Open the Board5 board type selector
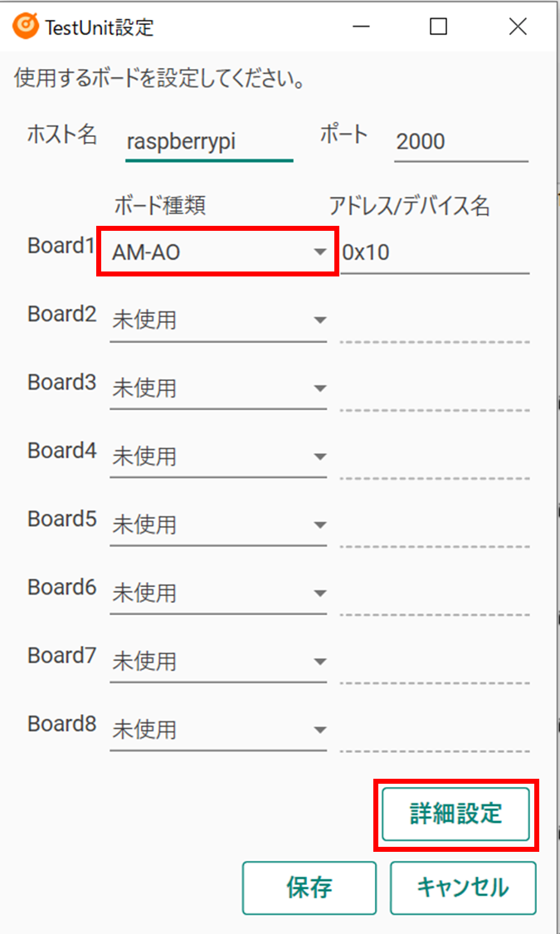The height and width of the screenshot is (934, 560). point(218,525)
